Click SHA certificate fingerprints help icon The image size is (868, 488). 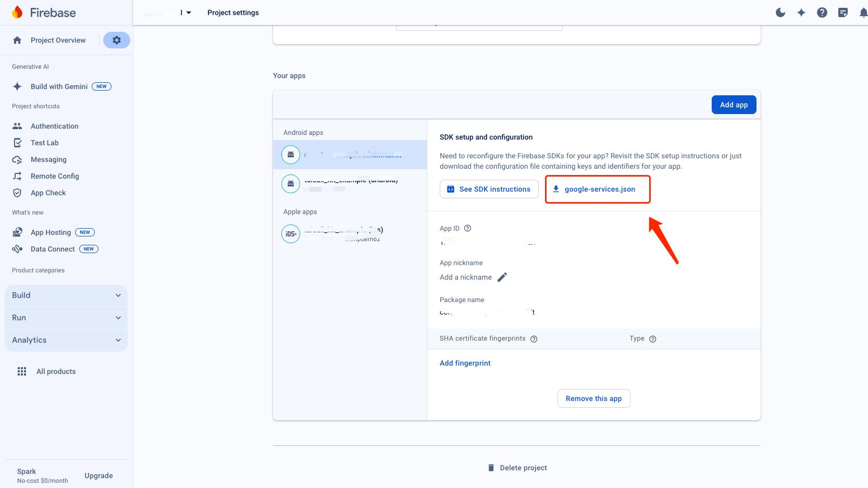[x=534, y=339]
